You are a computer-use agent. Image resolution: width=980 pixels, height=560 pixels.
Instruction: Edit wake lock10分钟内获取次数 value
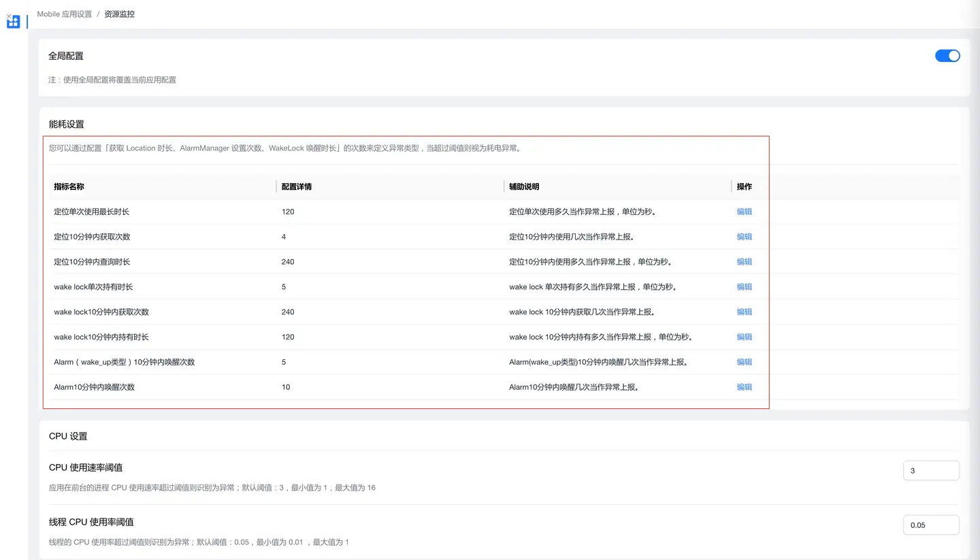744,312
